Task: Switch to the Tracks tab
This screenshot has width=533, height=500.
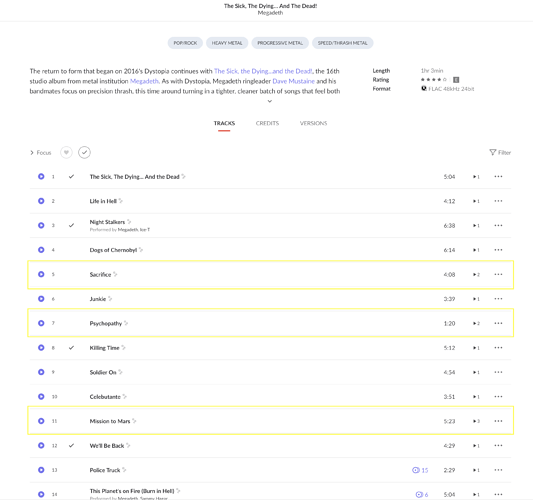Action: (x=224, y=123)
